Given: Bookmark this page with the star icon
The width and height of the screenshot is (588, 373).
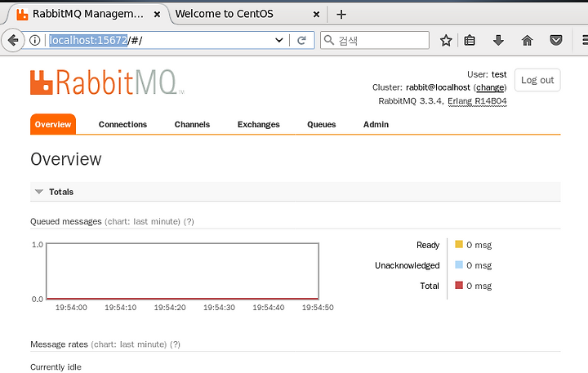Looking at the screenshot, I should (x=446, y=40).
